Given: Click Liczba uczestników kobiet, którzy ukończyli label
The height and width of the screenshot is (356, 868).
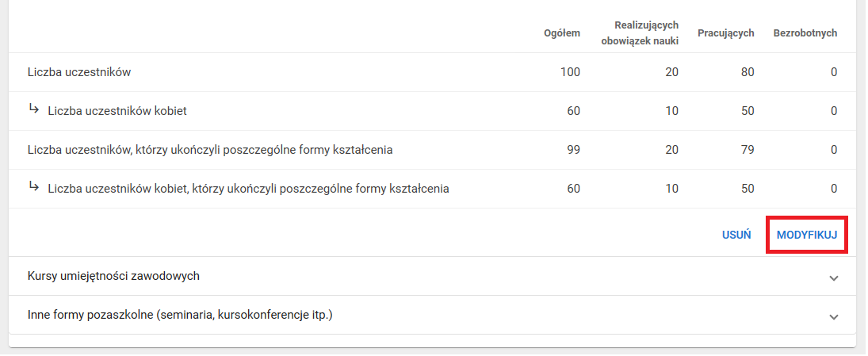Looking at the screenshot, I should click(248, 189).
